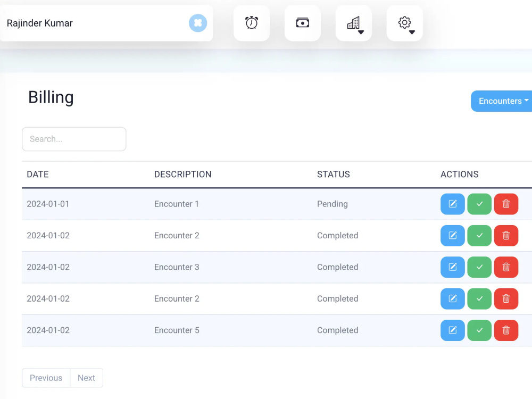Click the STATUS column header

[x=334, y=174]
